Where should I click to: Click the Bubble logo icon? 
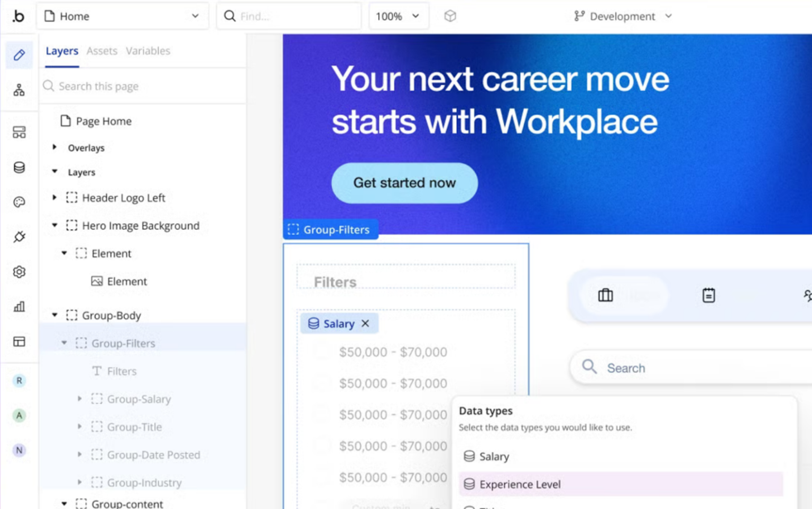[x=18, y=16]
